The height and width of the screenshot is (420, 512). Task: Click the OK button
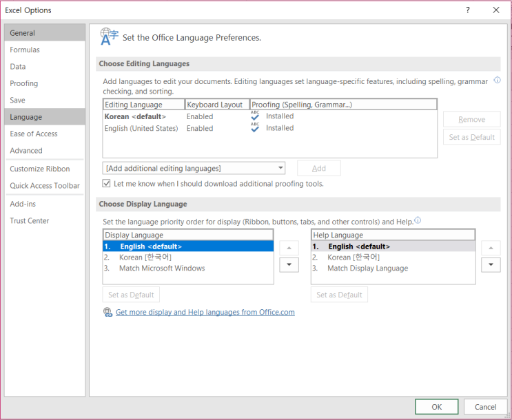pyautogui.click(x=436, y=407)
